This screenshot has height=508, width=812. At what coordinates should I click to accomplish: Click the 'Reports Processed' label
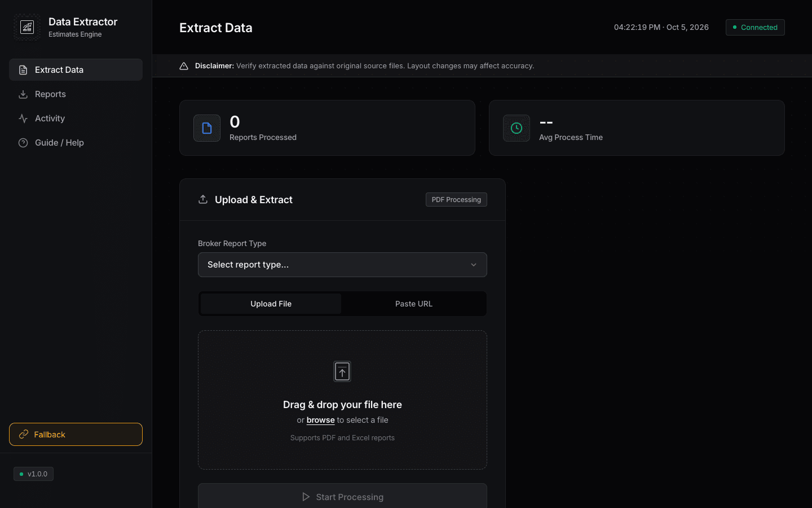click(263, 137)
